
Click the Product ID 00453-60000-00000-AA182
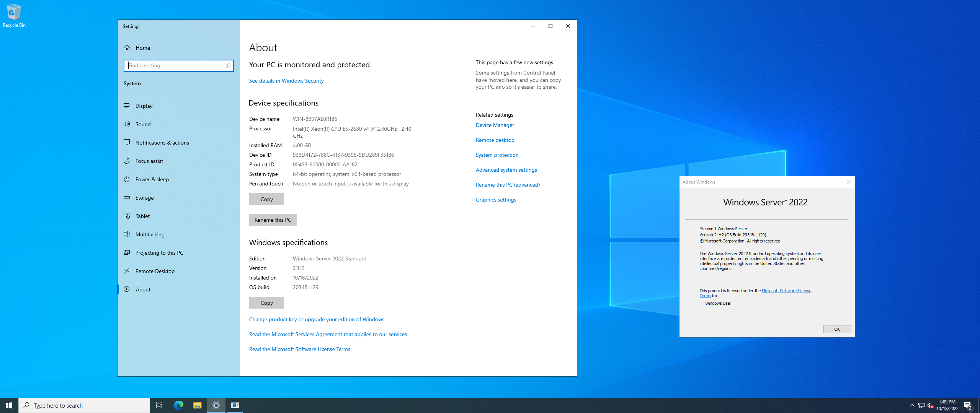(325, 164)
